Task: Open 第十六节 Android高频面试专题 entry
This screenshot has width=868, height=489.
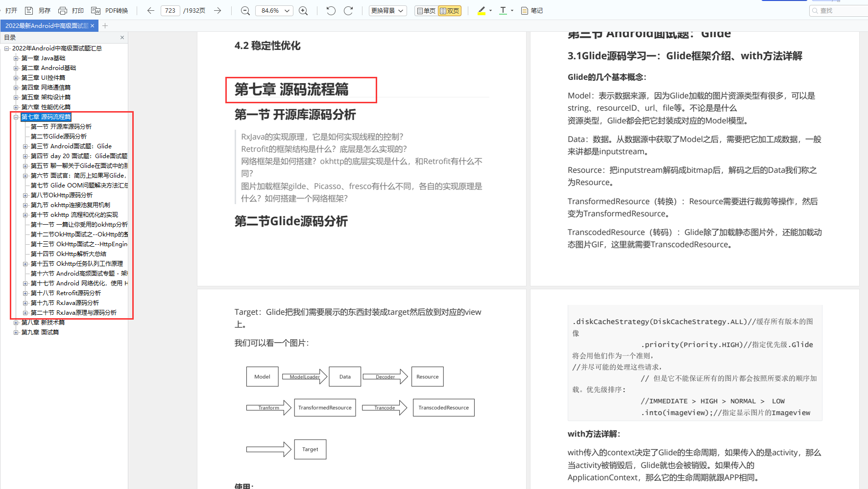Action: coord(79,274)
